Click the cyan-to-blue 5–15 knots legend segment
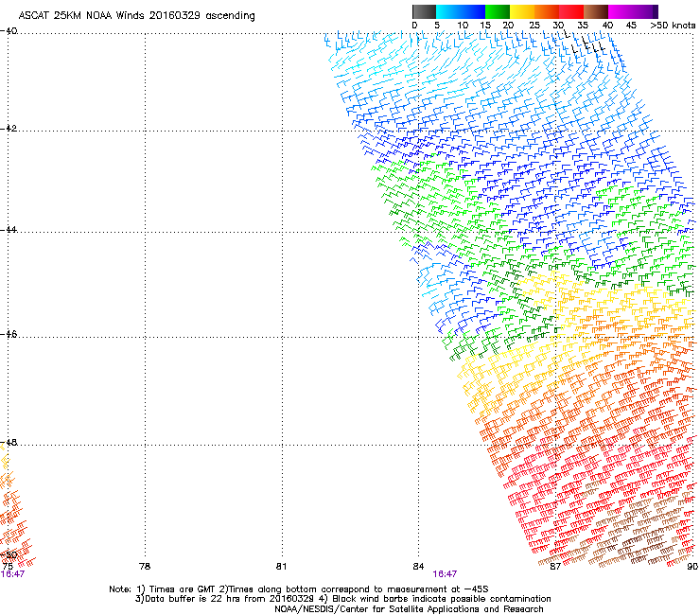The height and width of the screenshot is (615, 700). (x=461, y=11)
